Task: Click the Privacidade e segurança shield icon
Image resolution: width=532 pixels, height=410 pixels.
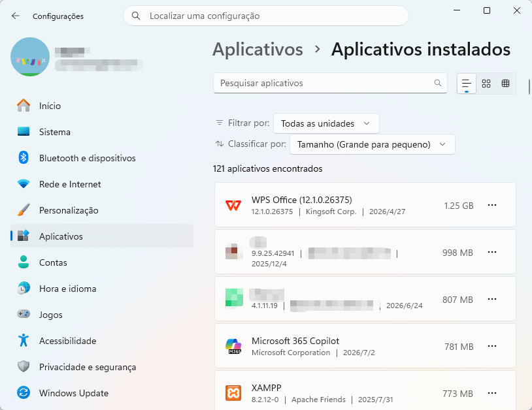Action: 24,366
